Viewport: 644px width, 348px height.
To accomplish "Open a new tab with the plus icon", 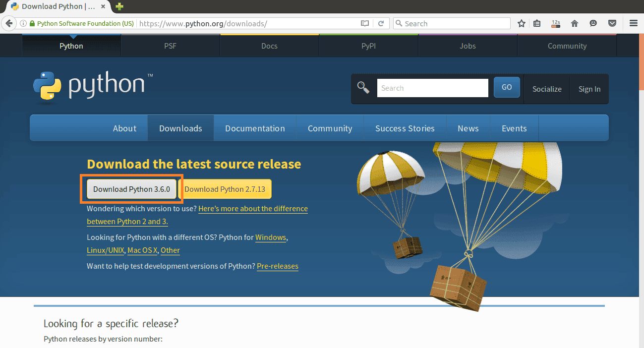I will coord(119,6).
